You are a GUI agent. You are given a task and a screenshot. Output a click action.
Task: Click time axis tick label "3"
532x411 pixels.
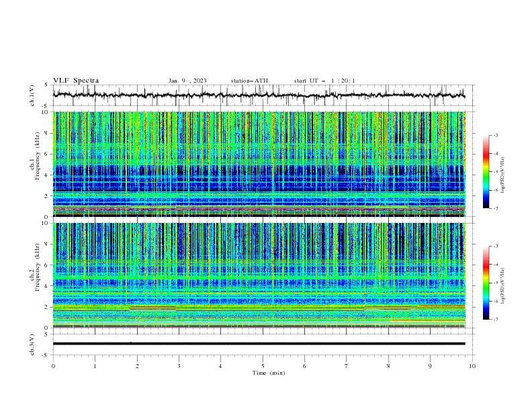179,366
